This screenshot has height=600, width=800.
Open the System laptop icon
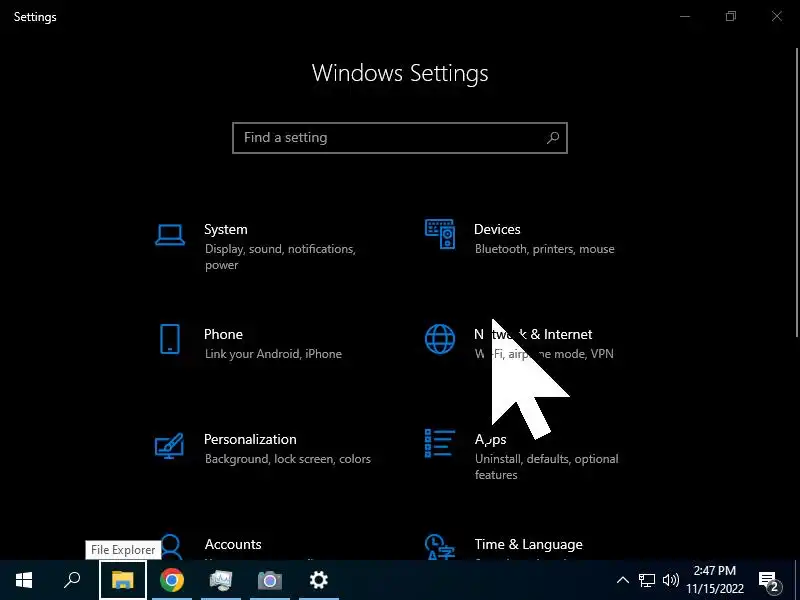pyautogui.click(x=170, y=235)
